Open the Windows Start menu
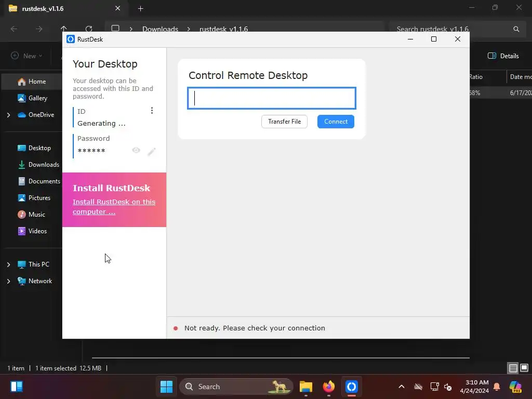The width and height of the screenshot is (532, 399). 166,387
